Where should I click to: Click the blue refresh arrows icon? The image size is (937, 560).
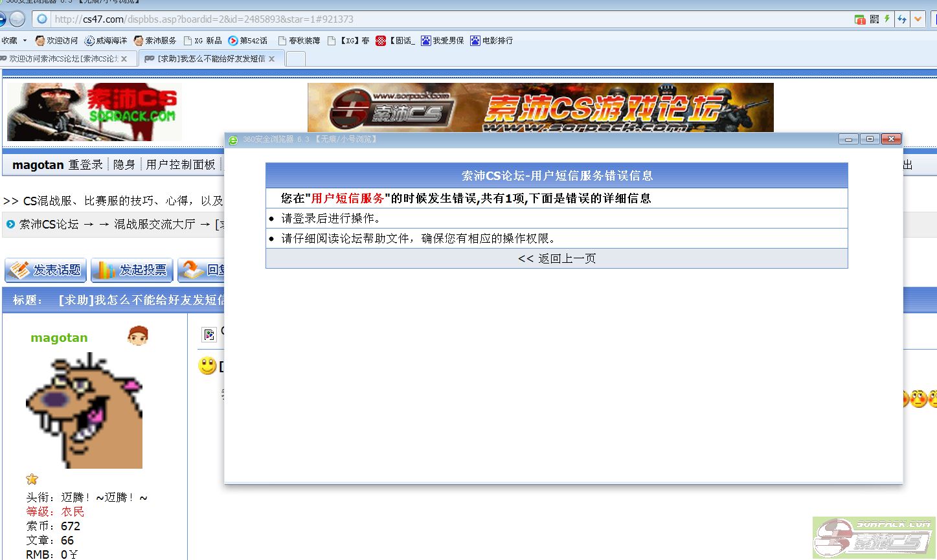[902, 19]
